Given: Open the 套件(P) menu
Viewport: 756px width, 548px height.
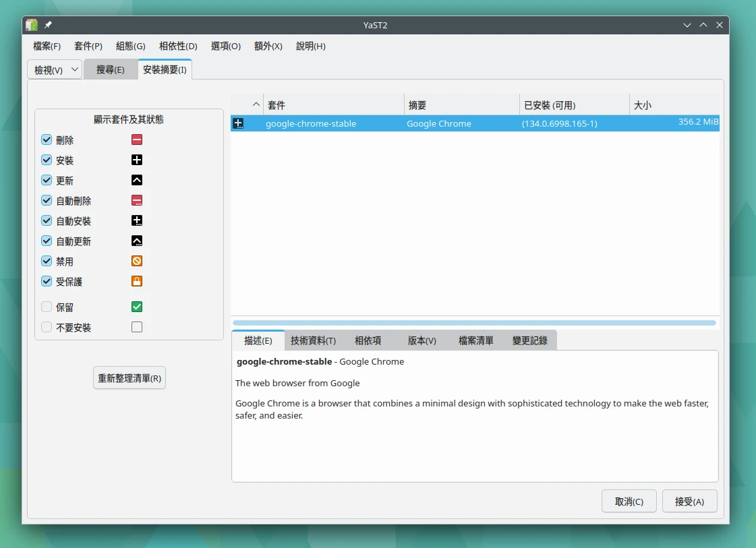Looking at the screenshot, I should click(88, 46).
